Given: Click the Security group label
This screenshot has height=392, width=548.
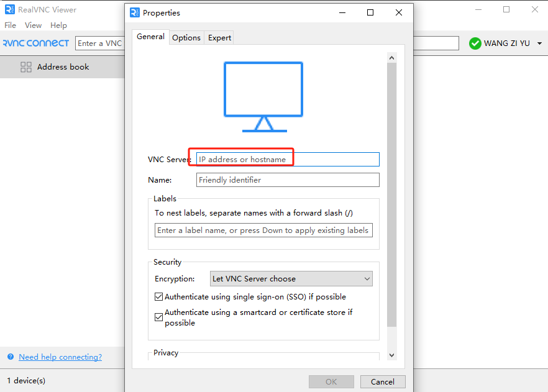Looking at the screenshot, I should (167, 262).
